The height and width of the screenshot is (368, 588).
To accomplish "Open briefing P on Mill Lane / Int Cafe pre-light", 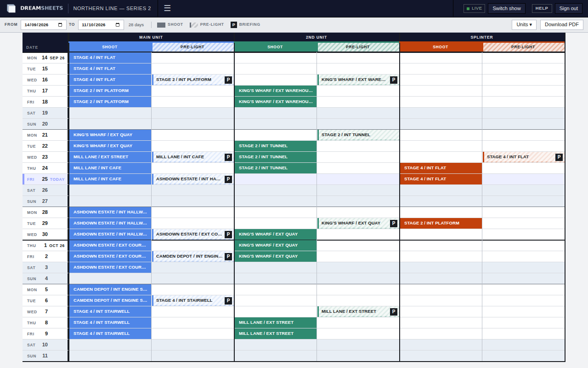I will click(x=228, y=157).
